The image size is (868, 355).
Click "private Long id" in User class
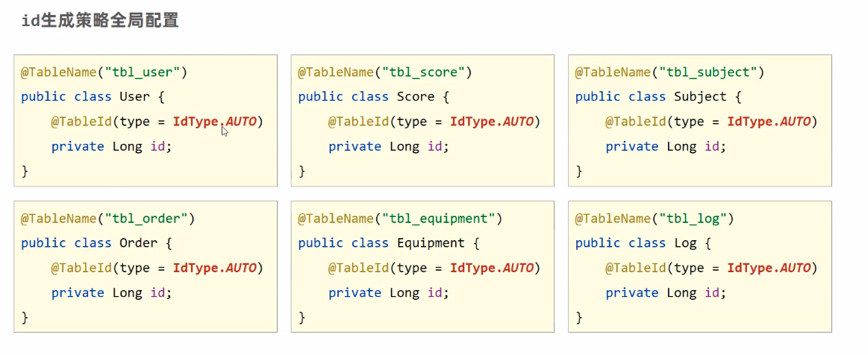111,146
